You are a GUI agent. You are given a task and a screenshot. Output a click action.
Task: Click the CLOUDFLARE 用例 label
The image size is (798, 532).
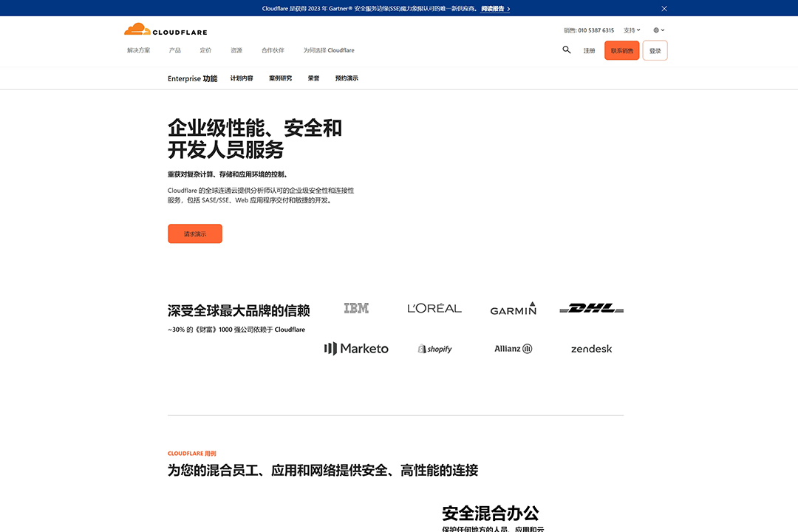pos(192,454)
